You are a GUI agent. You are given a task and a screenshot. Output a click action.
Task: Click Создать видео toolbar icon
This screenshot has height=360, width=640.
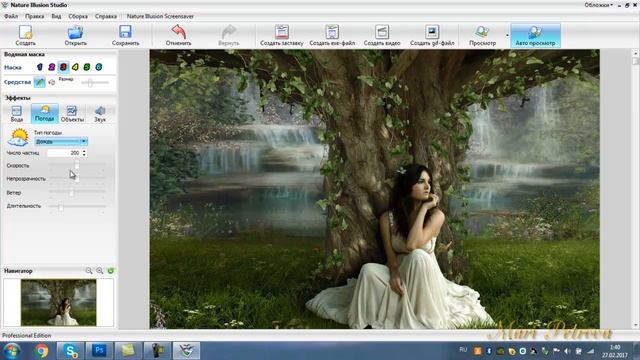coord(382,35)
